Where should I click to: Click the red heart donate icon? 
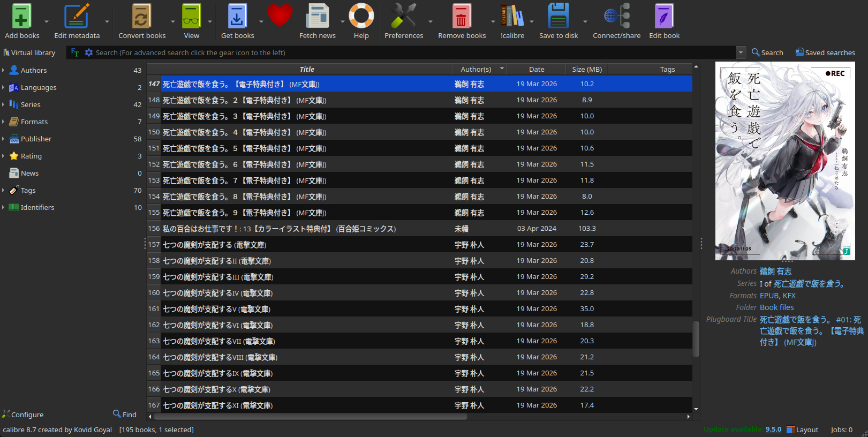click(280, 16)
